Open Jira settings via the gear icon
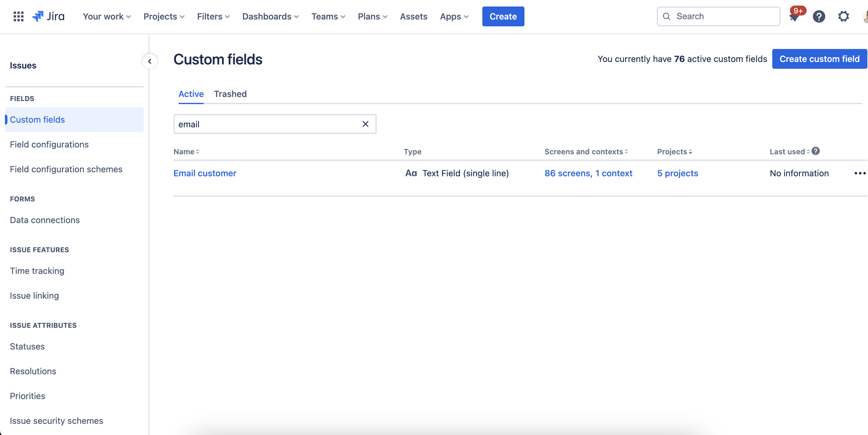The height and width of the screenshot is (435, 868). (x=844, y=16)
